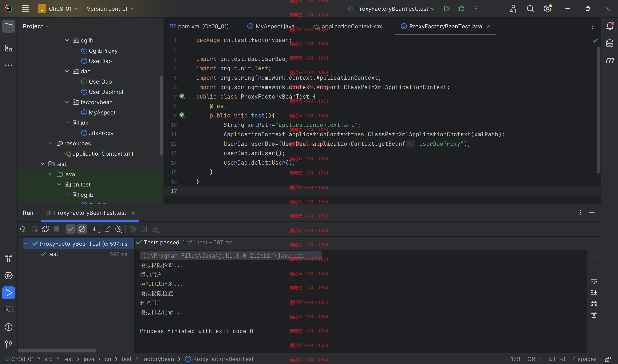Open Search Everywhere magnifier

(x=530, y=9)
